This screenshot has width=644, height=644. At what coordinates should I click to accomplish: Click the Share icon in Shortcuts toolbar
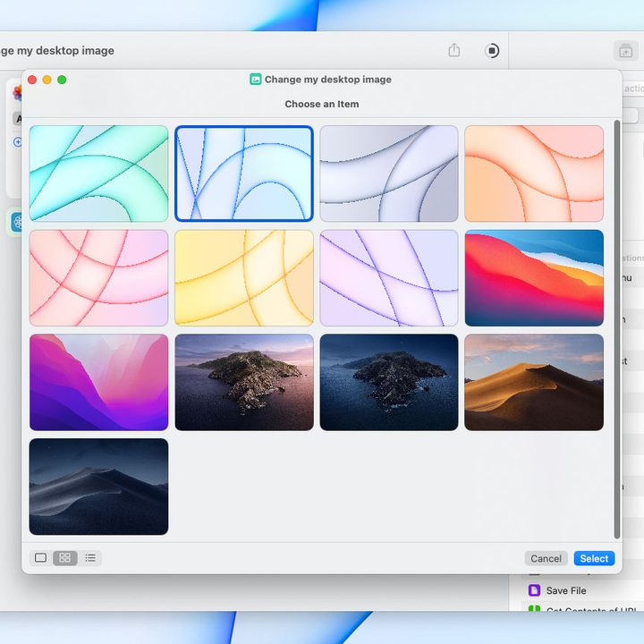click(453, 50)
